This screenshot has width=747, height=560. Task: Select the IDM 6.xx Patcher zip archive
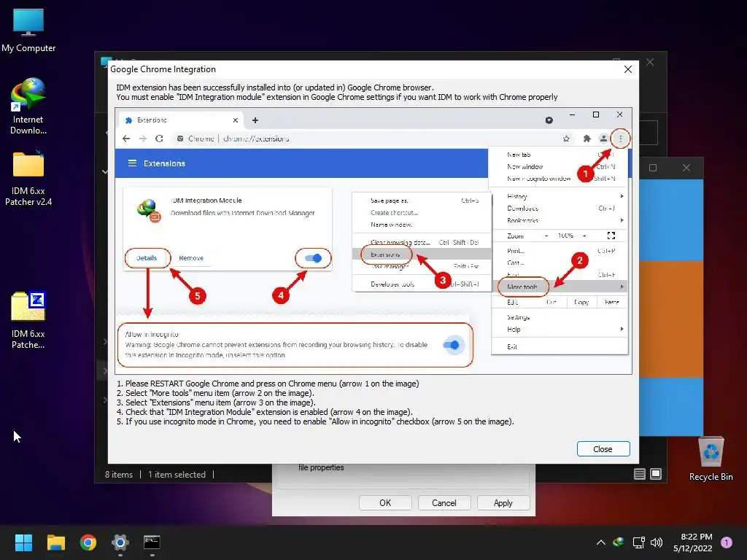(x=28, y=320)
